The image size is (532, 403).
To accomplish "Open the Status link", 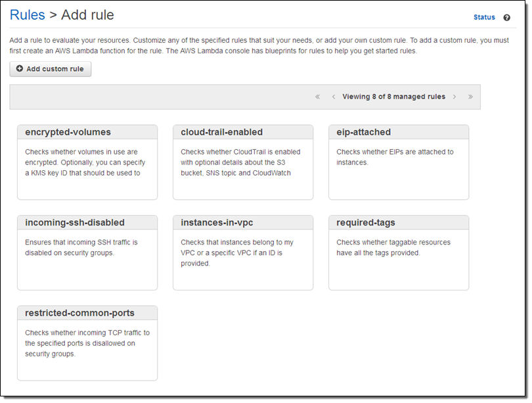I will 484,18.
